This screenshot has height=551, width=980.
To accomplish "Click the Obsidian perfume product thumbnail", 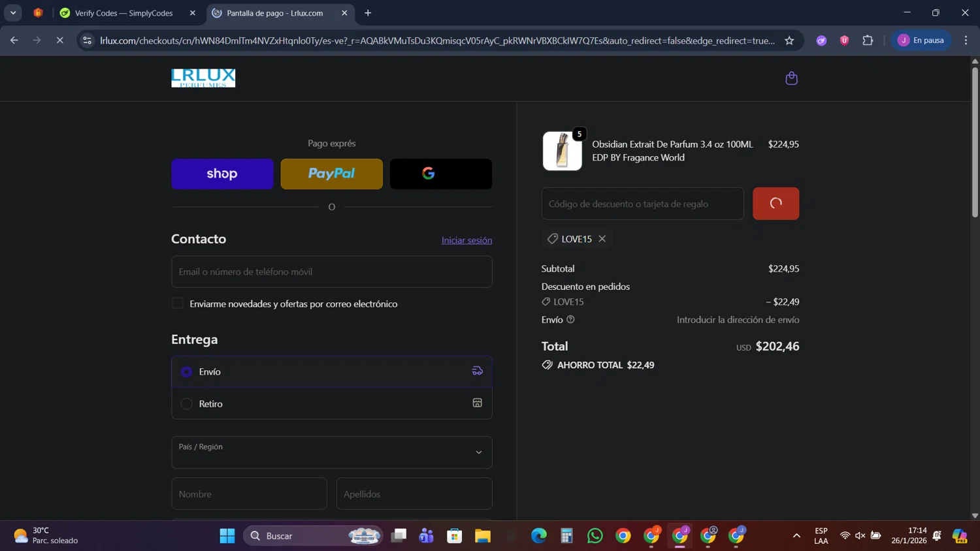I will pyautogui.click(x=563, y=151).
